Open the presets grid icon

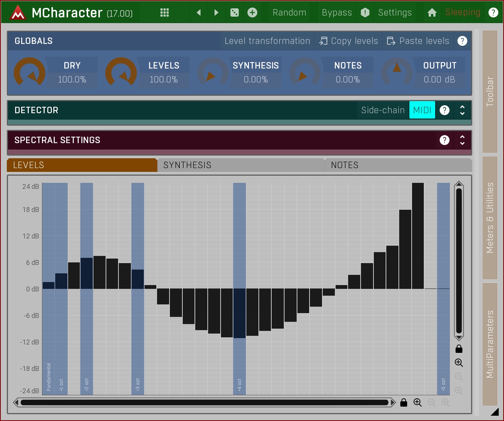(x=164, y=12)
